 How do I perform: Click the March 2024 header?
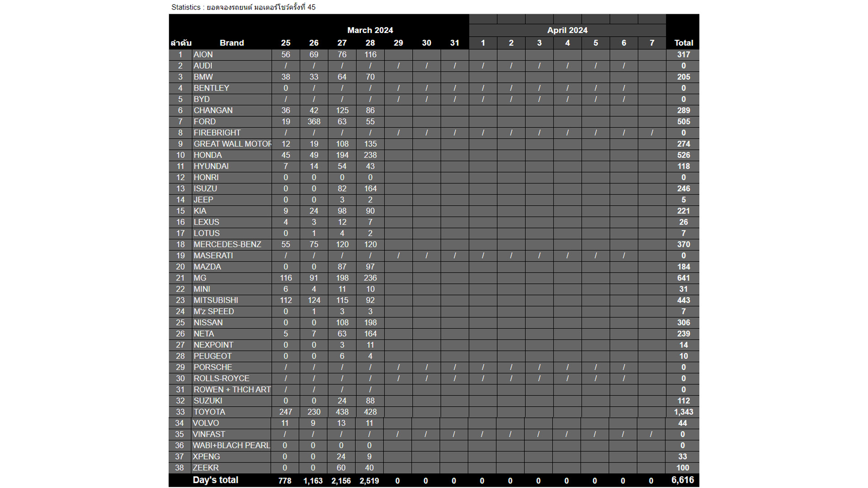(370, 30)
